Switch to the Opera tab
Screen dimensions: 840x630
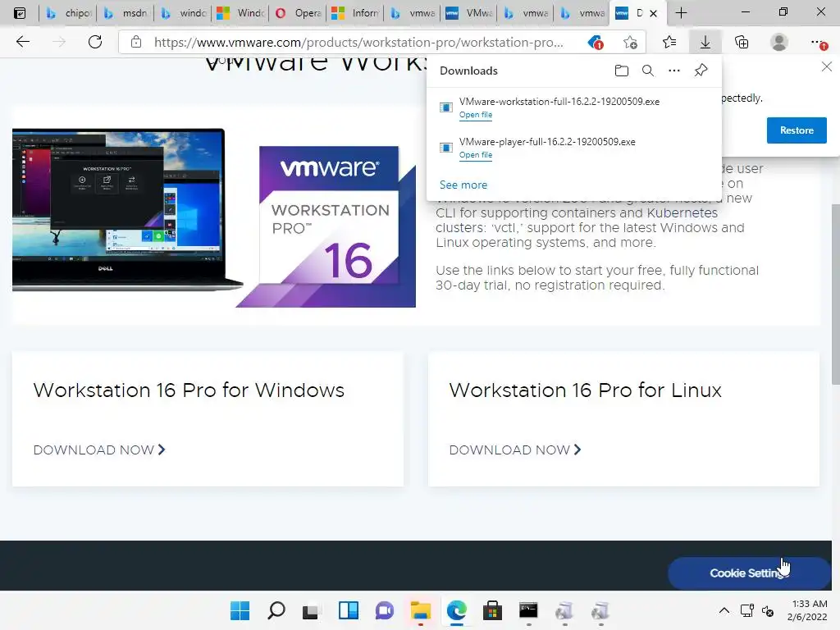[299, 13]
